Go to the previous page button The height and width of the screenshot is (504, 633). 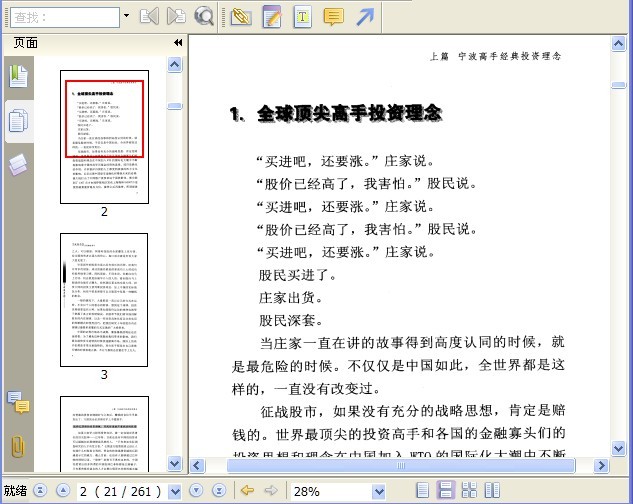click(63, 491)
